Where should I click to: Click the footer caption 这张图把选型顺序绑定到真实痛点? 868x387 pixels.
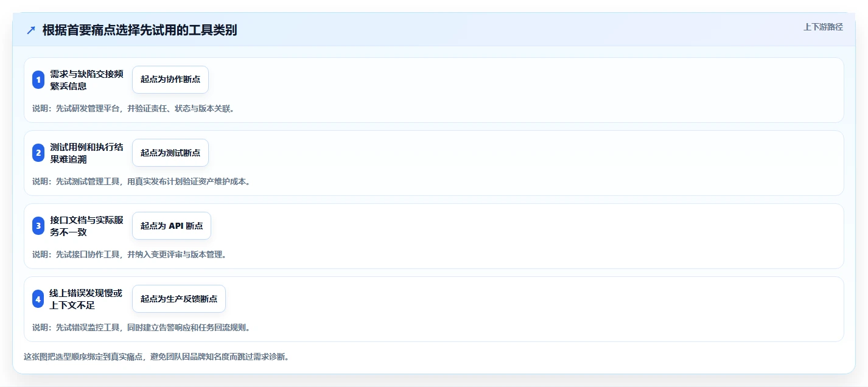click(156, 357)
